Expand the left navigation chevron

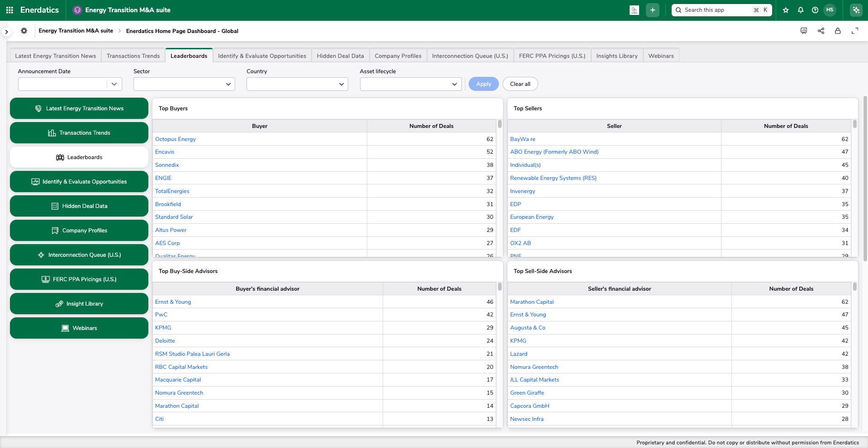click(x=6, y=32)
